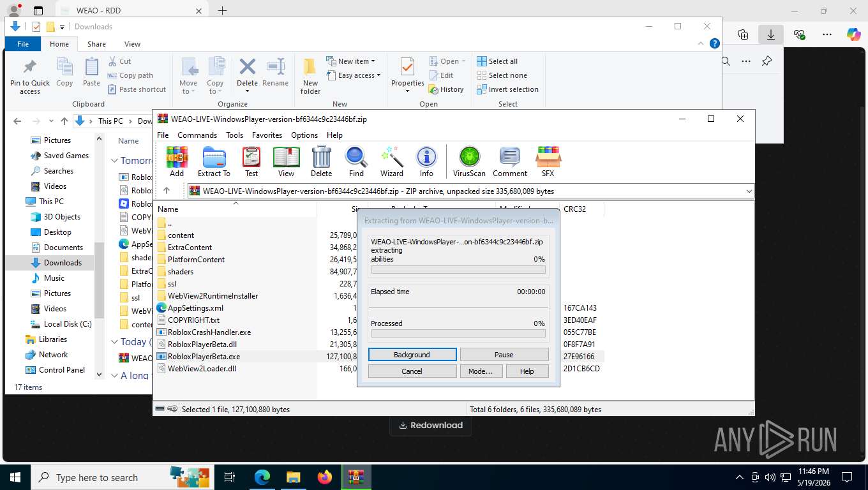Screen dimensions: 868x490
Task: Click New folder in the Explorer ribbon
Action: (x=310, y=77)
